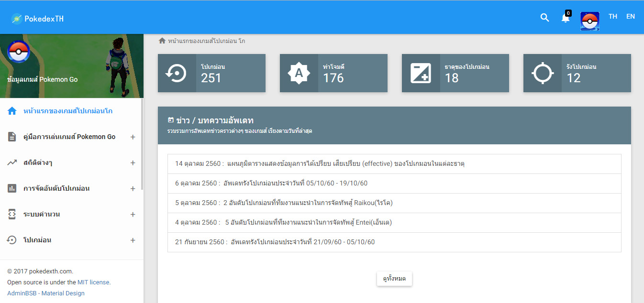Image resolution: width=644 pixels, height=303 pixels.
Task: Open the search magnifier in the header
Action: [x=544, y=18]
